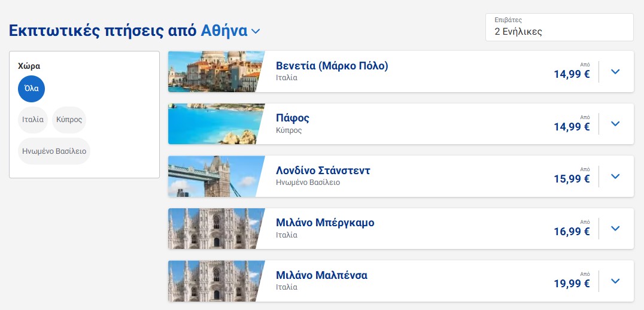Open the Επιβάτες passengers selector
Screen dimensions: 644x310
click(559, 28)
